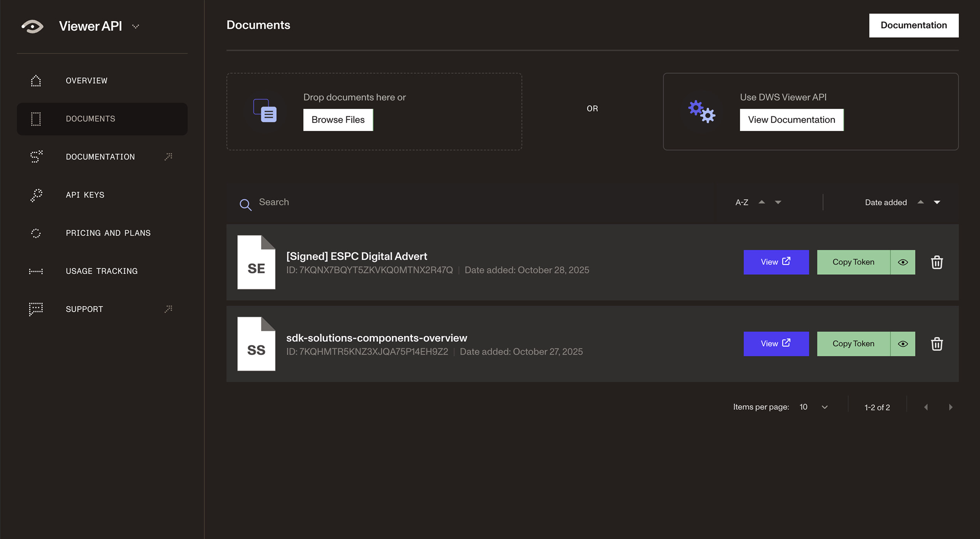Go to previous page arrow
This screenshot has height=539, width=980.
click(x=926, y=407)
